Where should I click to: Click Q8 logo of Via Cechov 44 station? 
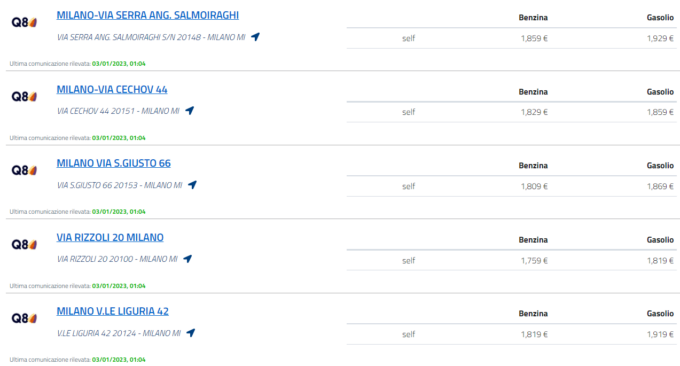(x=24, y=96)
